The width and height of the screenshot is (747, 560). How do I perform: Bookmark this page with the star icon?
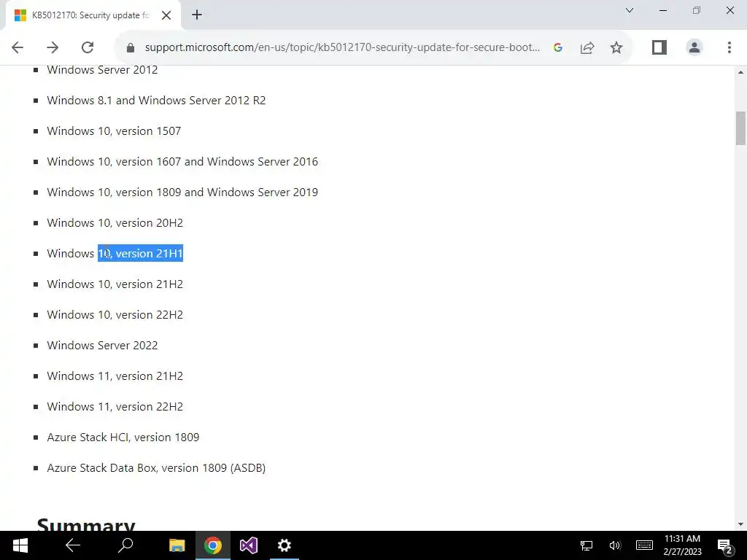616,47
